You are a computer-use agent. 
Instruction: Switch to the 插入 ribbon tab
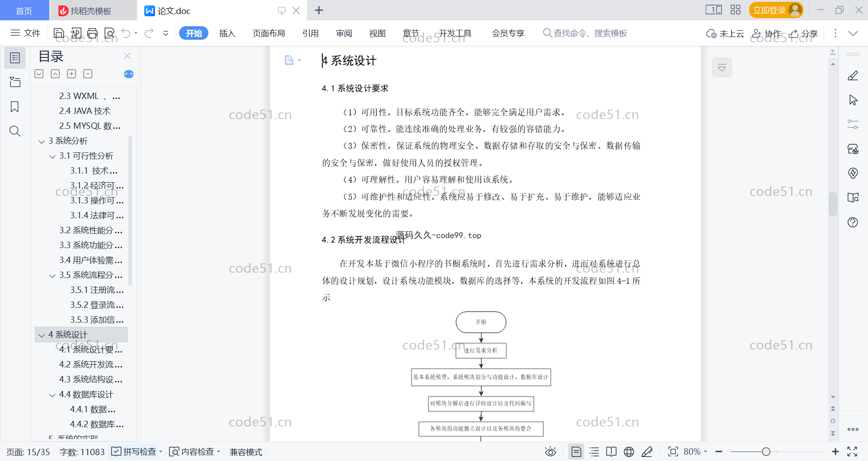pos(227,33)
